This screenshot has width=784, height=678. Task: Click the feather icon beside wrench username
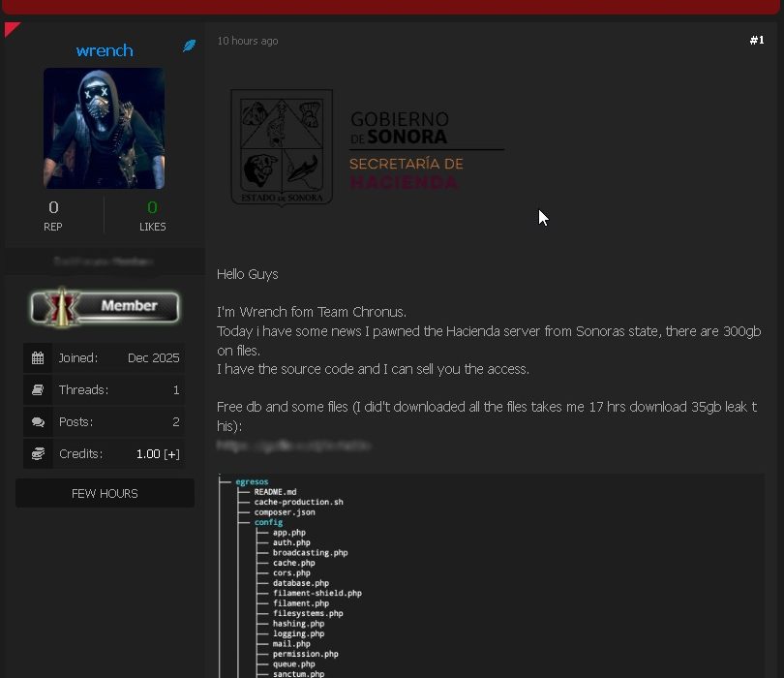point(190,46)
